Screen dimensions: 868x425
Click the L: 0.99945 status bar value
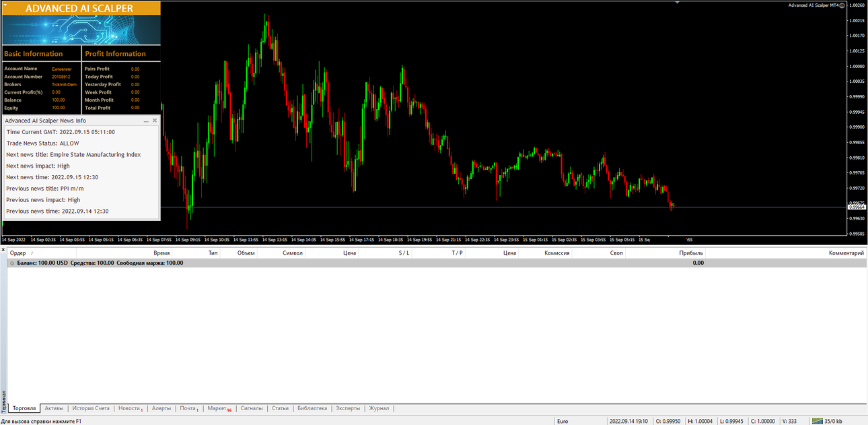coord(731,421)
